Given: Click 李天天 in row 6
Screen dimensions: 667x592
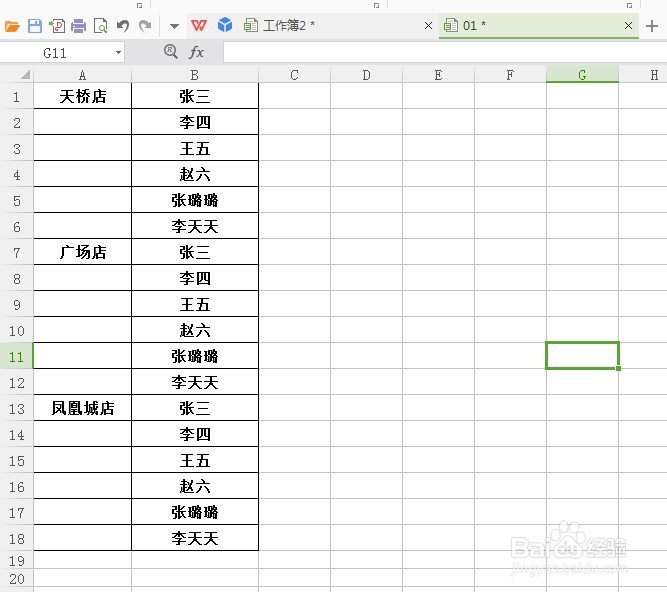Looking at the screenshot, I should click(x=195, y=226).
